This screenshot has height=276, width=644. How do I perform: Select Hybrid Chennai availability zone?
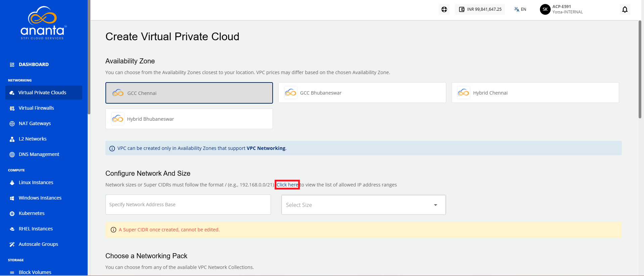click(x=535, y=93)
